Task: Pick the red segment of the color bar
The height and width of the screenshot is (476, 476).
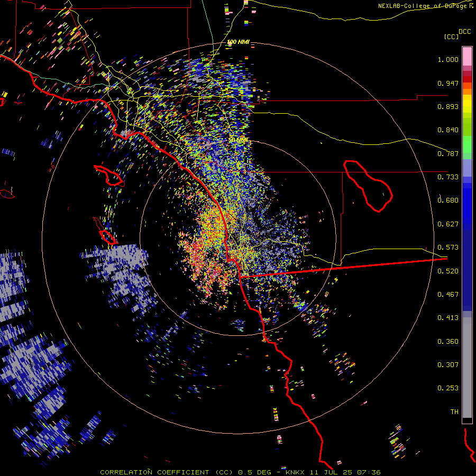Action: (467, 79)
